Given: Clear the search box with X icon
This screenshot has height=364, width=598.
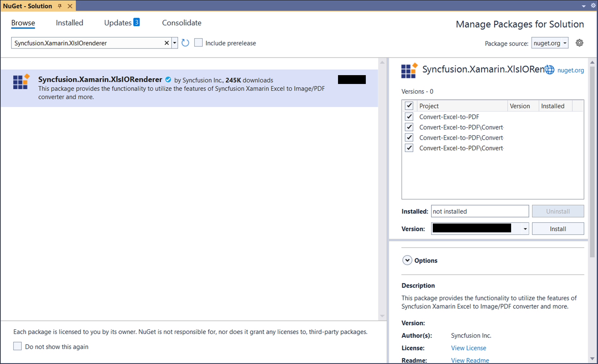Looking at the screenshot, I should [166, 43].
